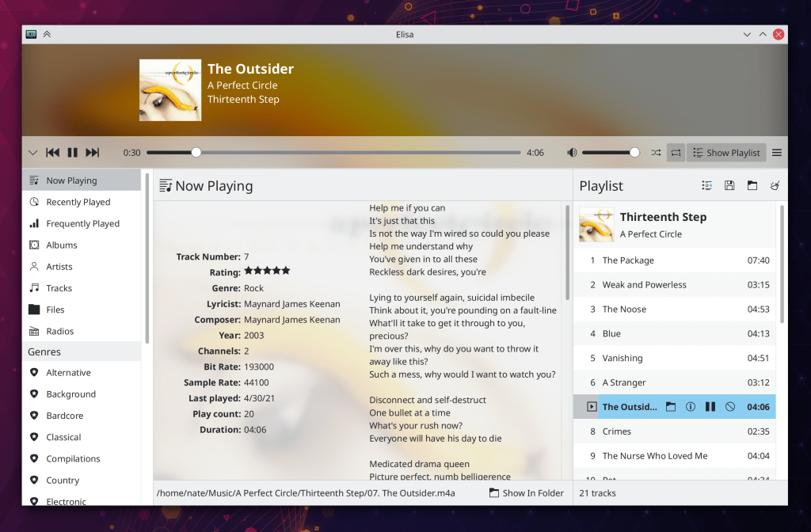This screenshot has height=532, width=811.
Task: Click the track seek slider
Action: [333, 153]
